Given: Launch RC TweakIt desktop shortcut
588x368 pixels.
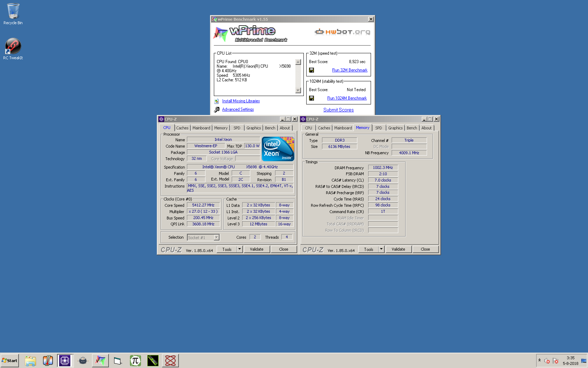Looking at the screenshot, I should tap(13, 49).
